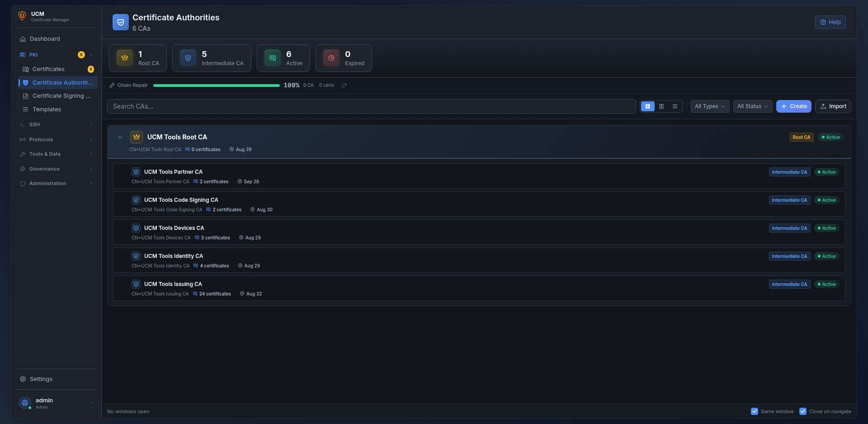868x424 pixels.
Task: Click the UCM Tools Root CA crown icon
Action: pos(137,137)
